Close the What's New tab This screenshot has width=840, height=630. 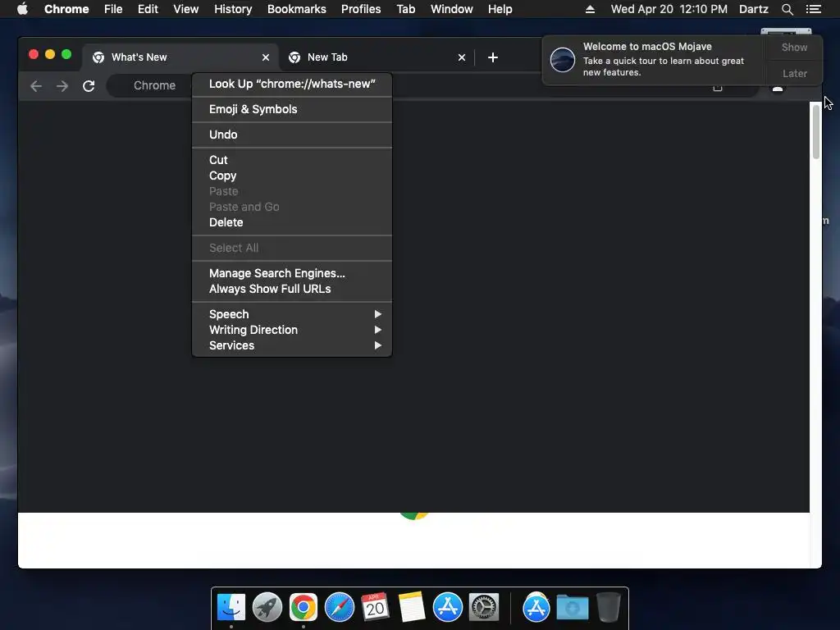pos(266,57)
